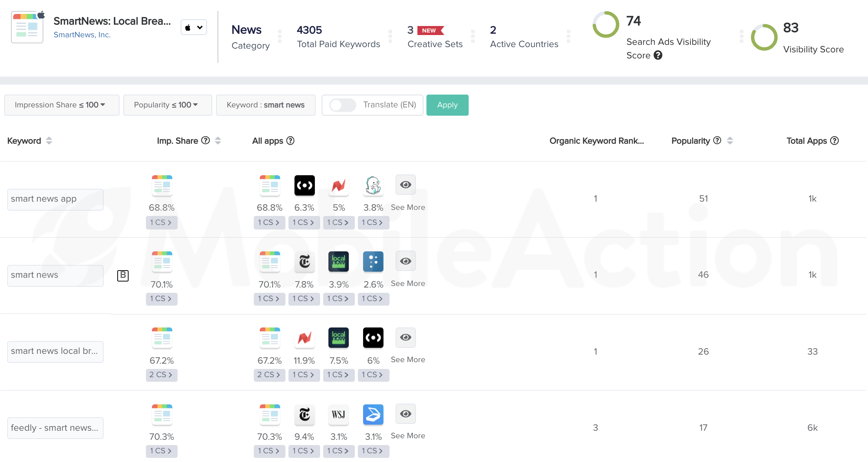Click the Total Apps help icon
The height and width of the screenshot is (462, 868).
click(x=835, y=141)
